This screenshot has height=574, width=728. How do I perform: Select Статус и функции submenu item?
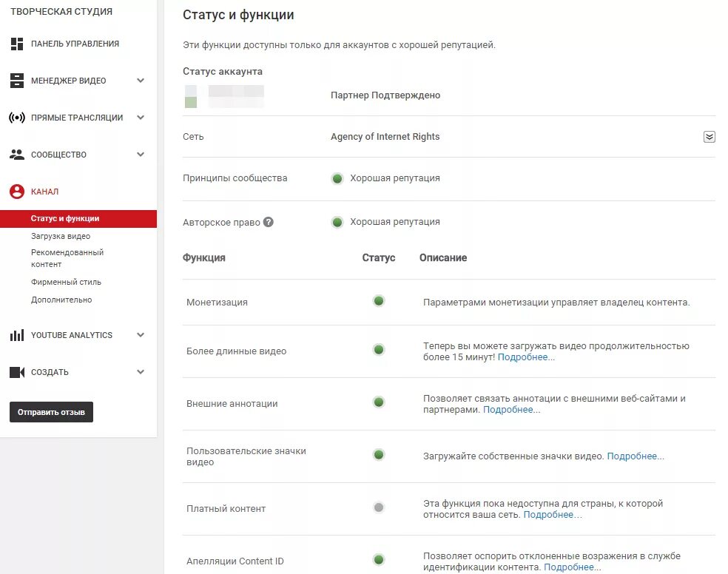pyautogui.click(x=78, y=218)
